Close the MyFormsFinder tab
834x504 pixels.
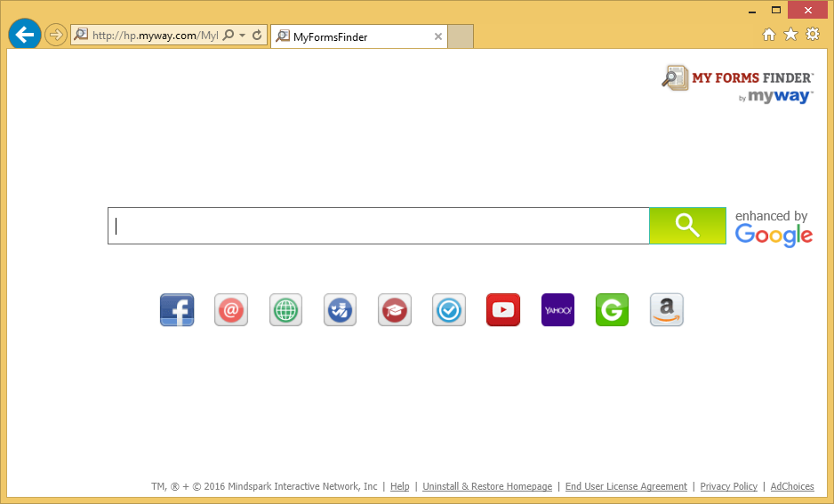click(x=437, y=36)
